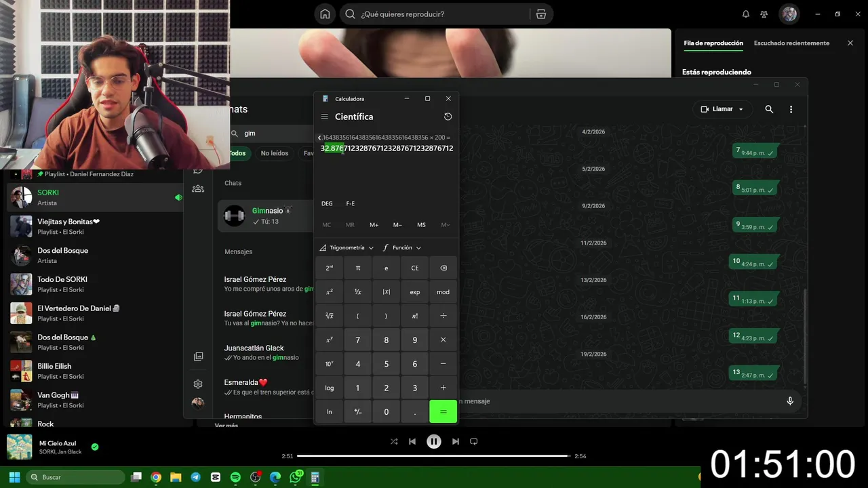The width and height of the screenshot is (868, 488).
Task: Toggle repeat in Spotify player
Action: pyautogui.click(x=474, y=441)
